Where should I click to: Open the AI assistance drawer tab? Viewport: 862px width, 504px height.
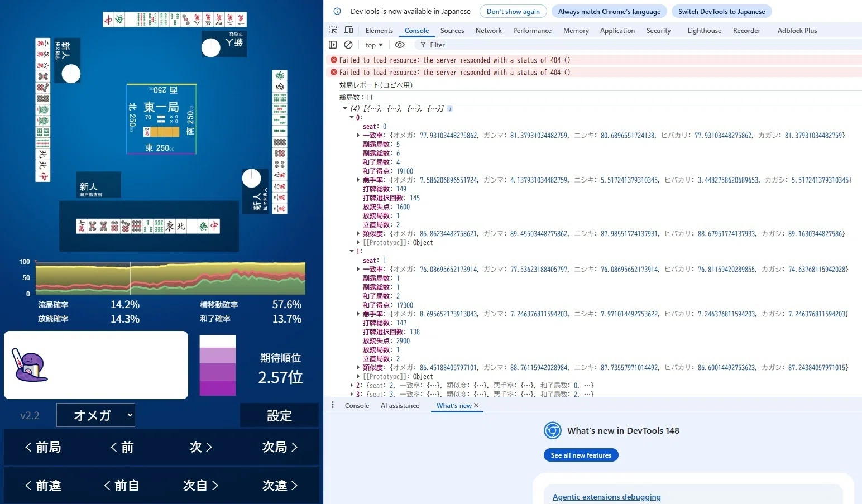[400, 406]
